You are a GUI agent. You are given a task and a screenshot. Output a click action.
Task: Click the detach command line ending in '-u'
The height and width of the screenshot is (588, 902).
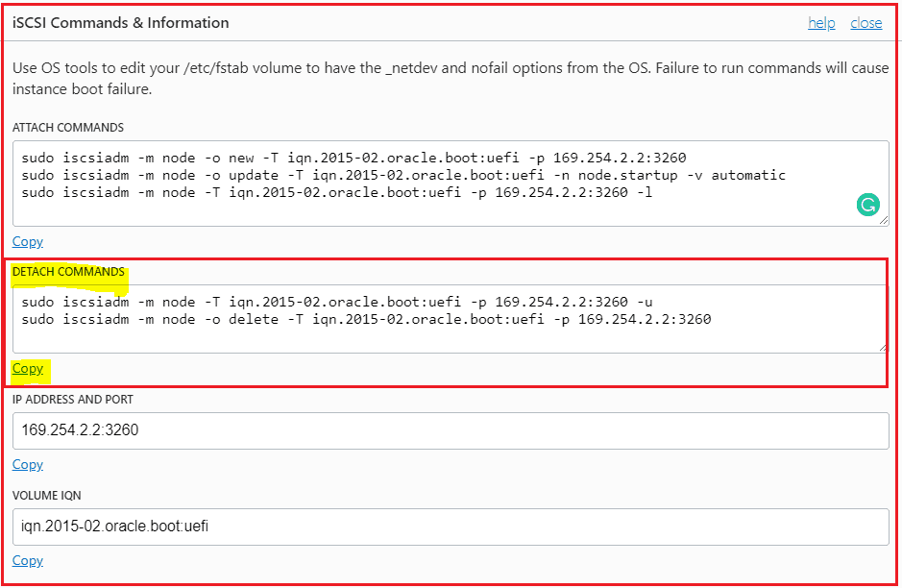(337, 302)
